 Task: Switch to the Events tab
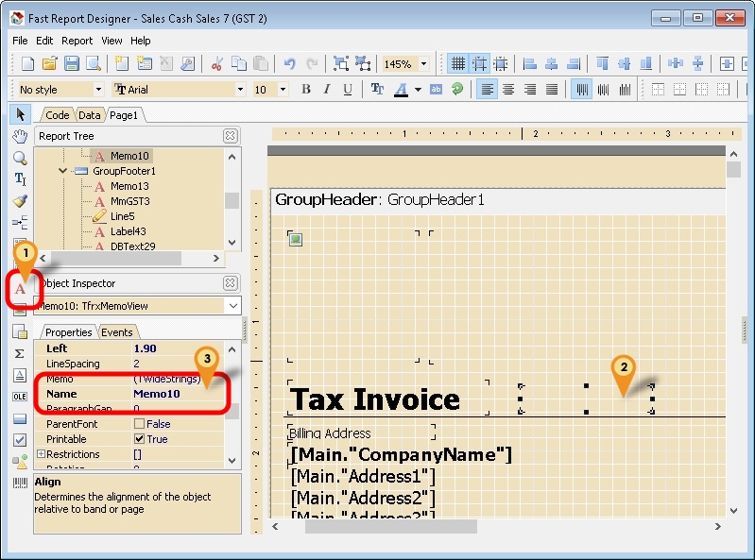click(117, 332)
